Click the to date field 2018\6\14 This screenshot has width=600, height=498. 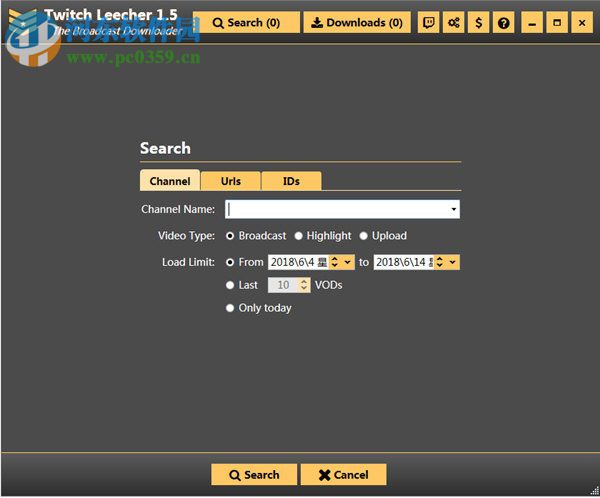click(404, 262)
